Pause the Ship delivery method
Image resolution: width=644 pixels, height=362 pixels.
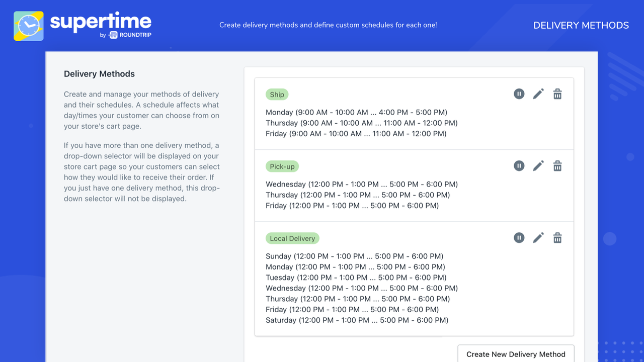[x=519, y=94]
